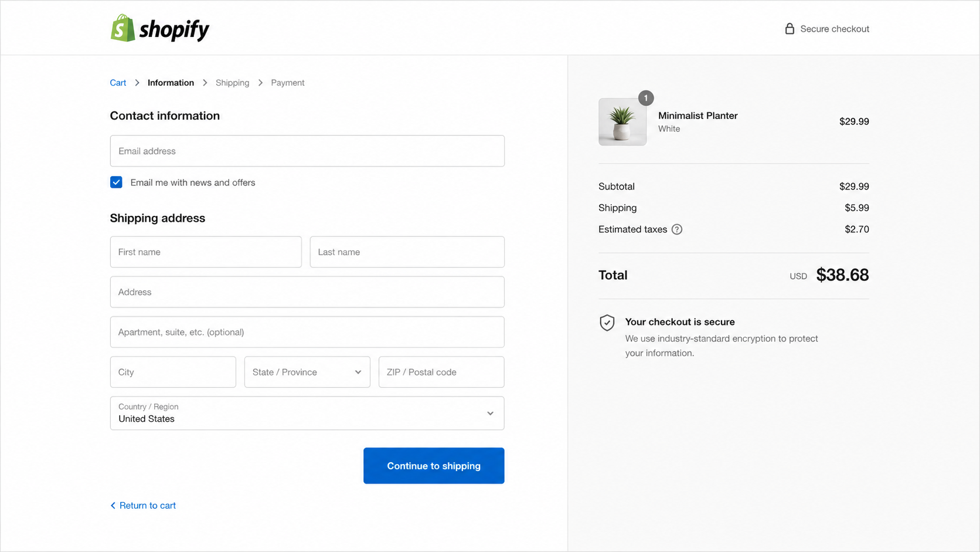Click into the Email address field
980x552 pixels.
pos(307,151)
